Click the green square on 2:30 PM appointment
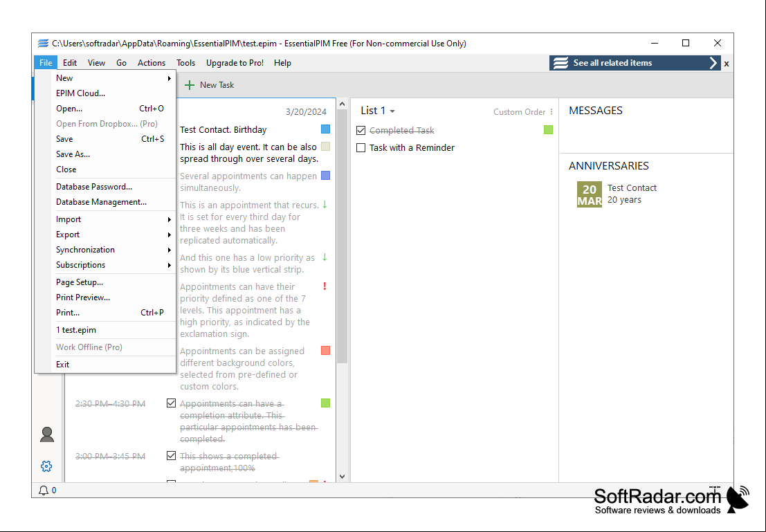Viewport: 766px width, 532px height. tap(325, 403)
